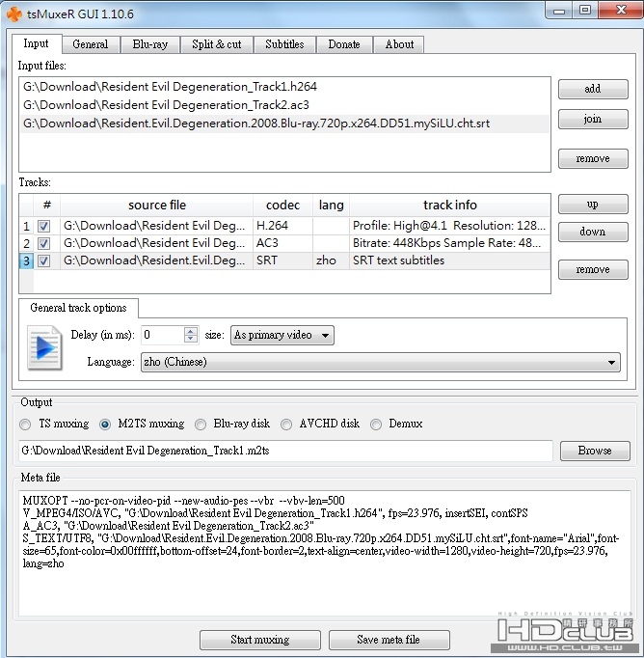The width and height of the screenshot is (644, 658).
Task: Click the 'codec' column header
Action: tap(282, 206)
